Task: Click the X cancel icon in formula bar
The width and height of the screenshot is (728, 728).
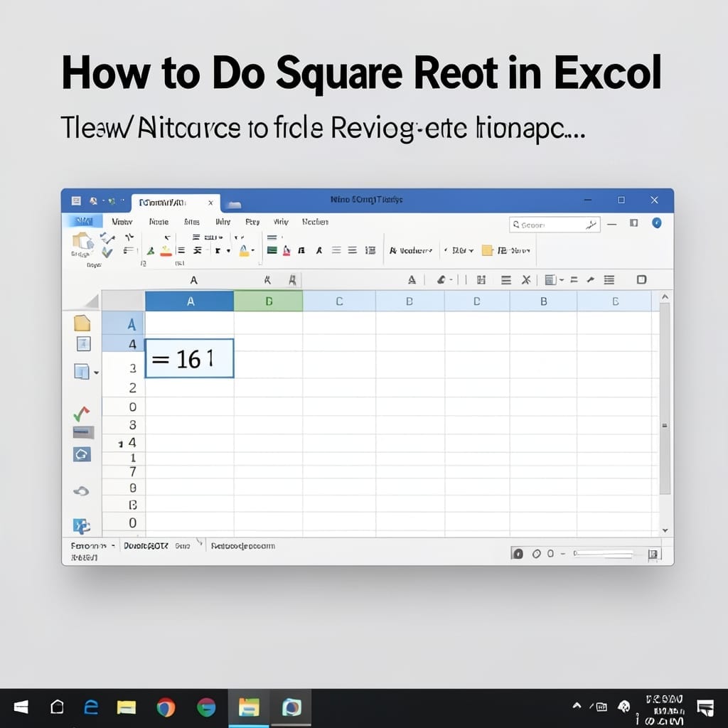Action: [x=525, y=279]
